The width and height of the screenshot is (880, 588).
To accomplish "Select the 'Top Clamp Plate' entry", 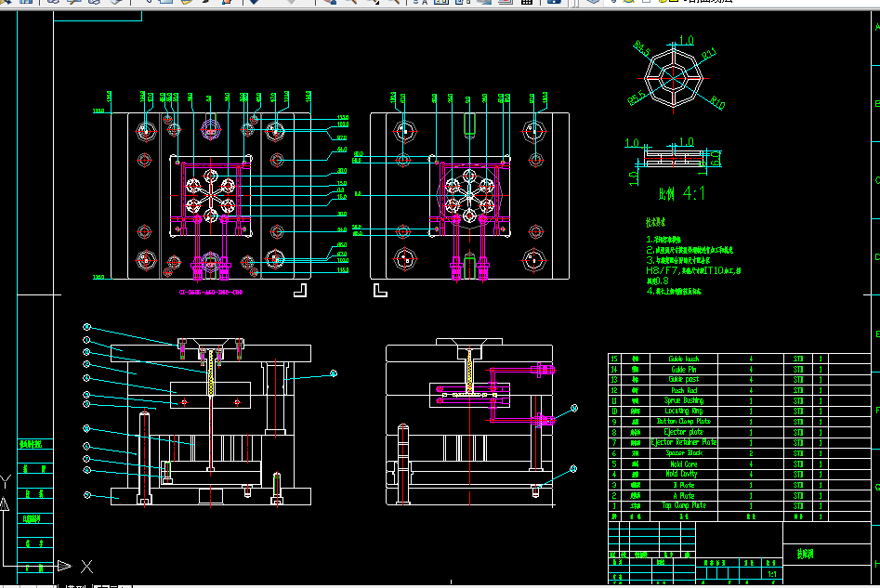I will 684,505.
